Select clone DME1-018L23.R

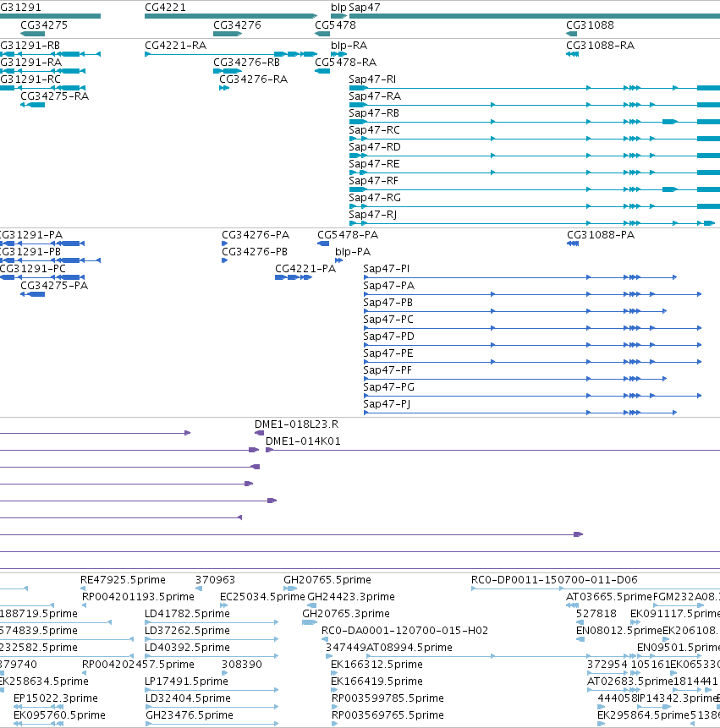click(296, 424)
